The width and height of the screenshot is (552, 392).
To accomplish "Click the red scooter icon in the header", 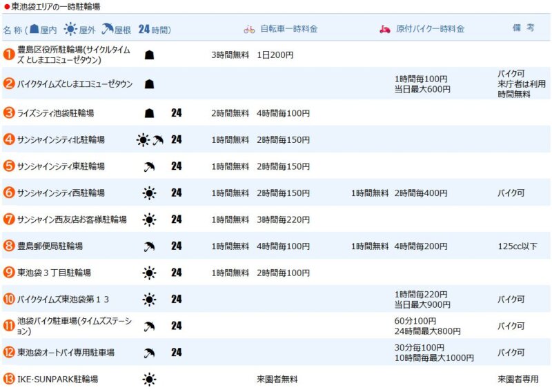I will tap(385, 30).
